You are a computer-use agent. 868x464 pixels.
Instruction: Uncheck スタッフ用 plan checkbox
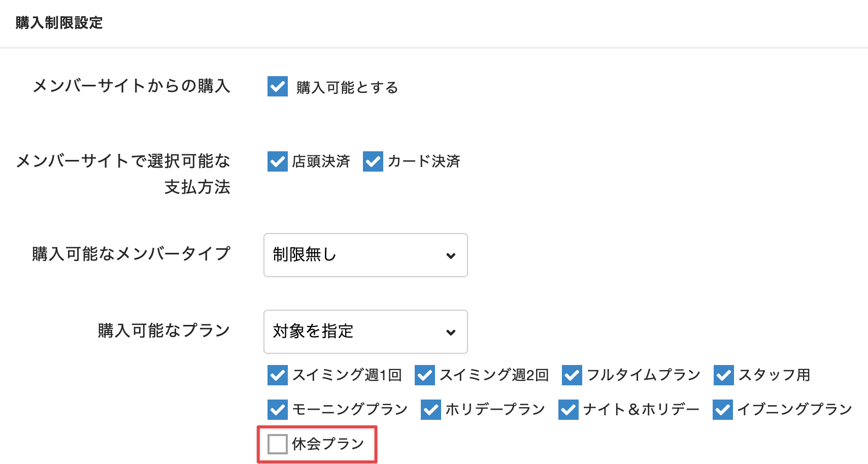click(x=723, y=375)
